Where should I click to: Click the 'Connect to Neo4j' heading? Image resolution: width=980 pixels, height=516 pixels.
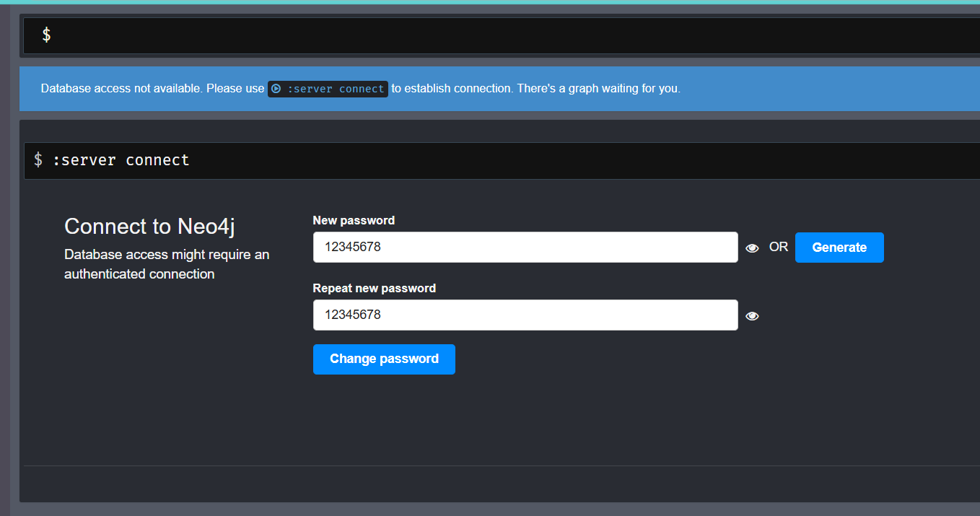149,226
